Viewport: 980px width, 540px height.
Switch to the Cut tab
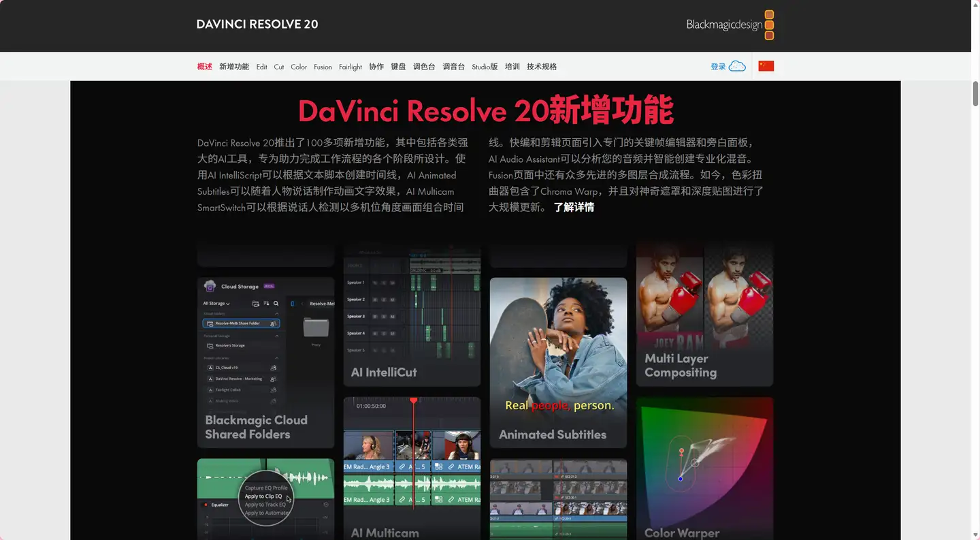point(279,67)
